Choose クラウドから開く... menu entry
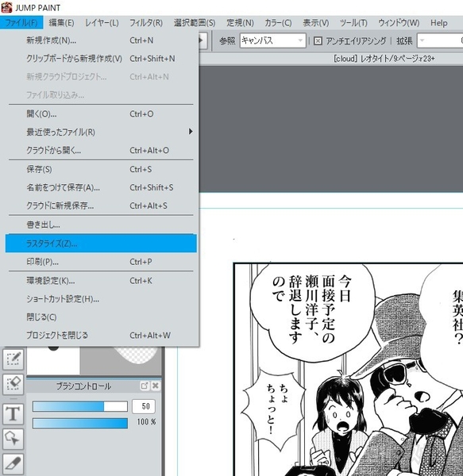Screen dimensions: 463x476 click(101, 150)
